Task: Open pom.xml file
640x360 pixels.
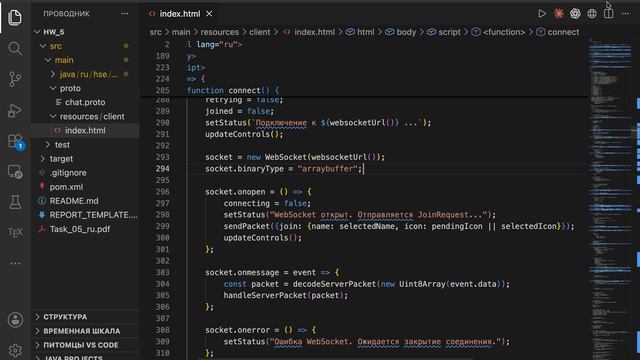Action: [x=86, y=187]
